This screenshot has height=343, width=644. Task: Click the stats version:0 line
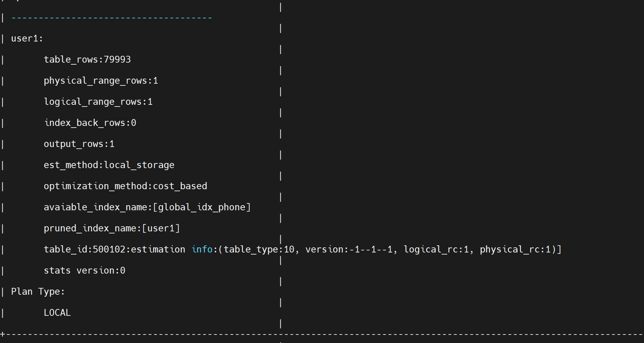[85, 271]
